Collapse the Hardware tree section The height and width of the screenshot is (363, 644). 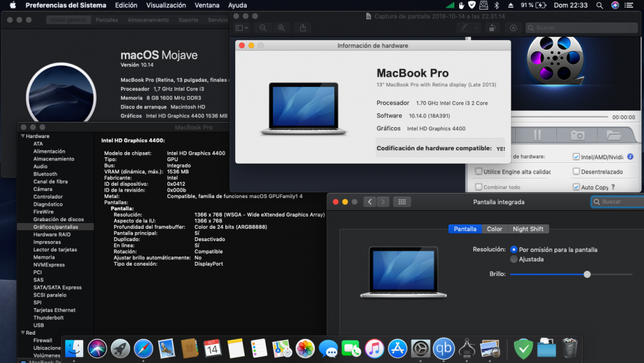[x=23, y=136]
